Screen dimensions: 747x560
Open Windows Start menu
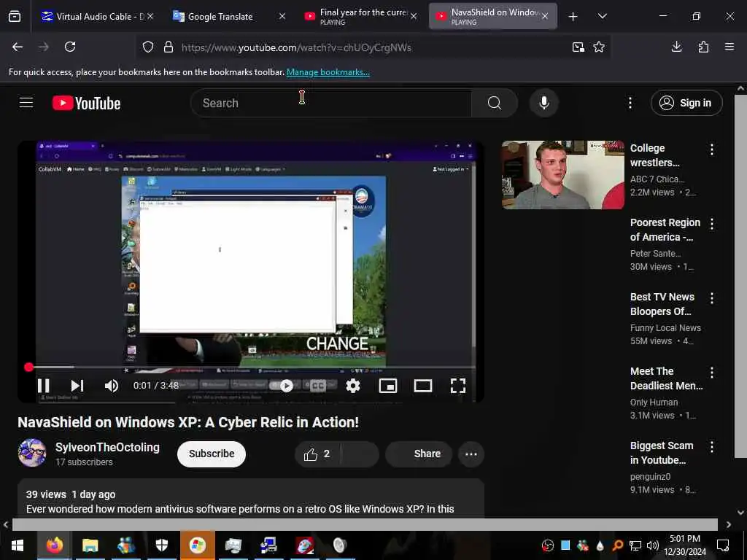tap(18, 545)
